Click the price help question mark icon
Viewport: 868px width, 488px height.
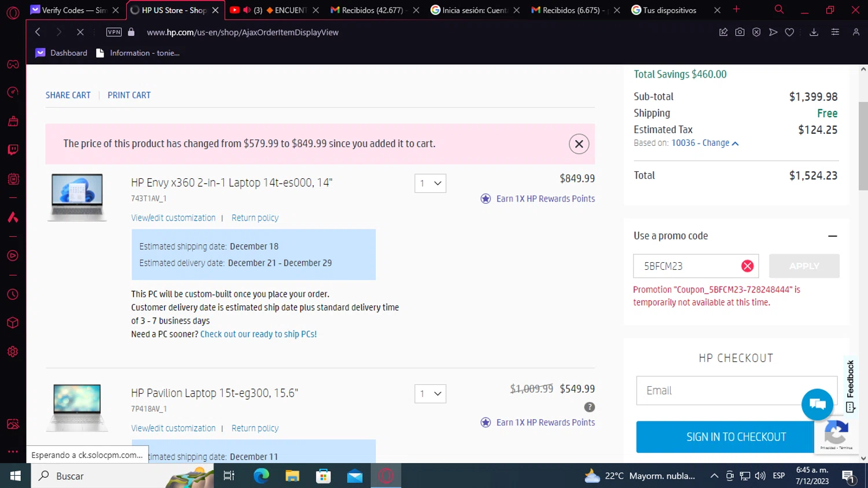pos(589,407)
